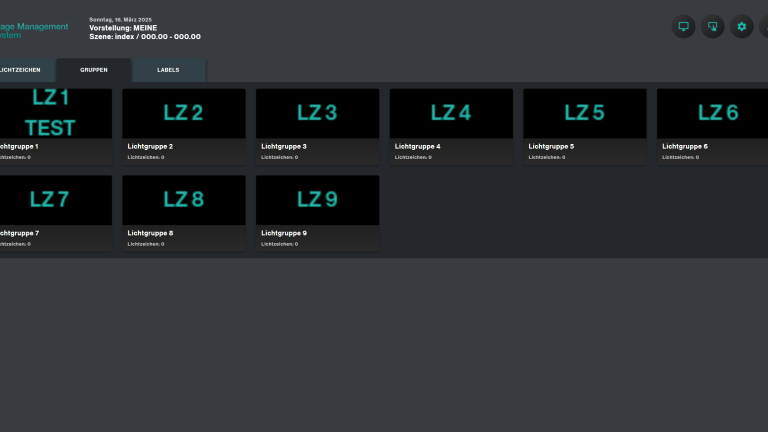768x432 pixels.
Task: Click the Stage Management System logo text
Action: pos(34,31)
